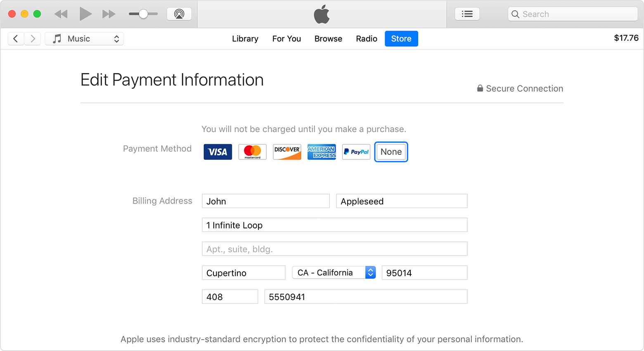The width and height of the screenshot is (644, 351).
Task: Switch to the For You tab
Action: 286,39
